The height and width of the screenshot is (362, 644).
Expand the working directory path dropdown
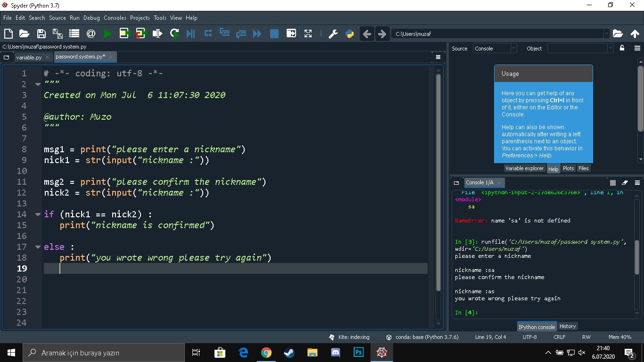(x=606, y=33)
